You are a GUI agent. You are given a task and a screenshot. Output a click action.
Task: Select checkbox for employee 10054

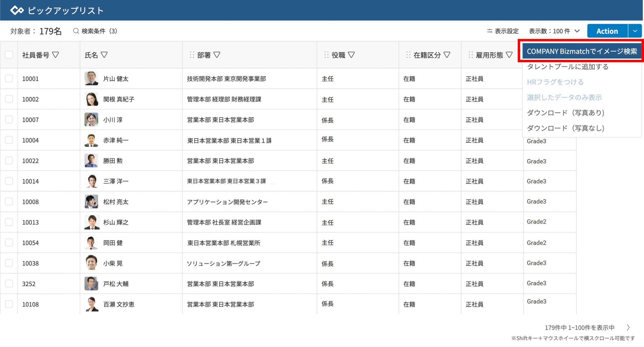9,243
